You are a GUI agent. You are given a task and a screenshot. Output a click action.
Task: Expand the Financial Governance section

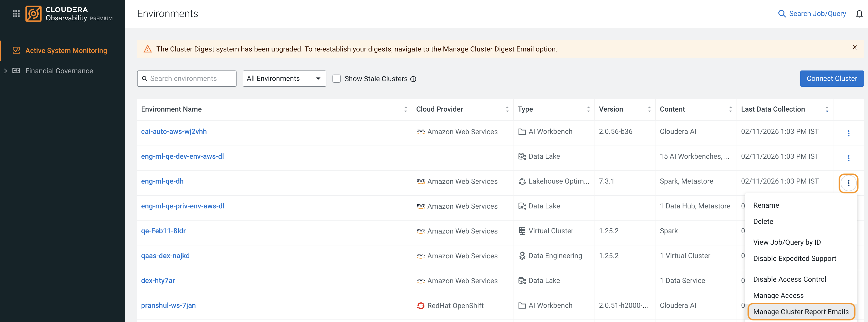coord(5,71)
